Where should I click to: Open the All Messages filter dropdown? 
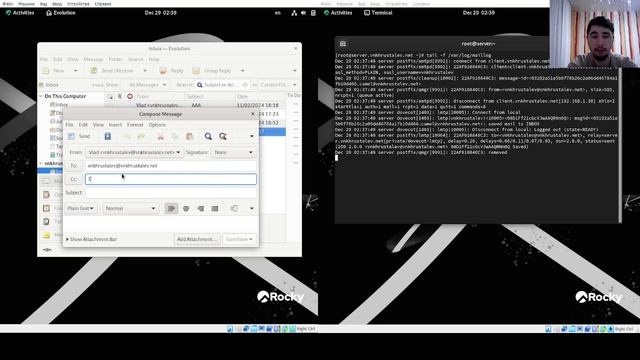[147, 85]
